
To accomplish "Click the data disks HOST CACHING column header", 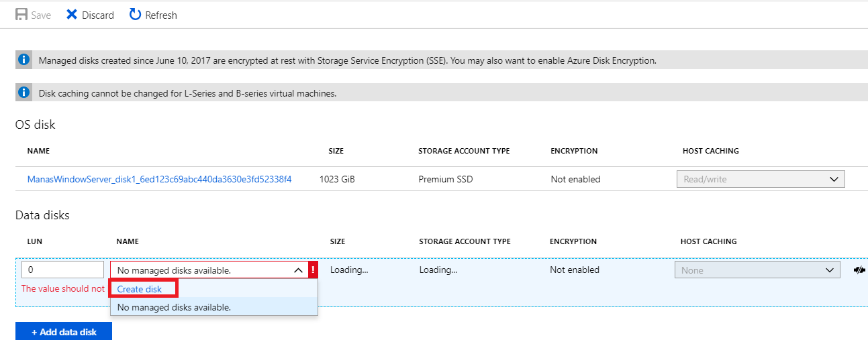I will click(x=709, y=241).
